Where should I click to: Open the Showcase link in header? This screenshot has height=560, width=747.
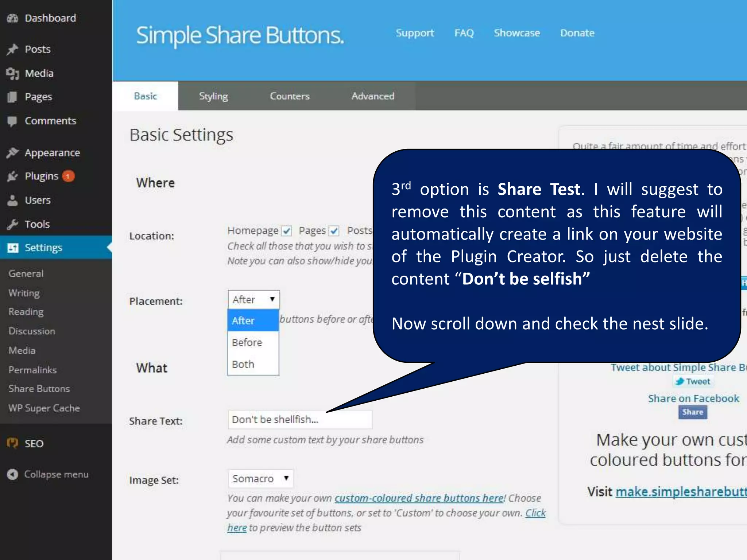tap(517, 33)
